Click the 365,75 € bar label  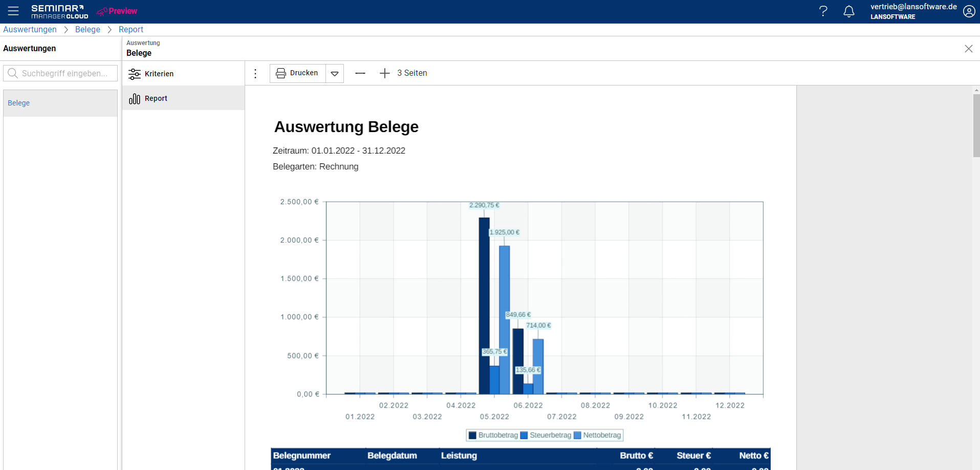click(495, 352)
